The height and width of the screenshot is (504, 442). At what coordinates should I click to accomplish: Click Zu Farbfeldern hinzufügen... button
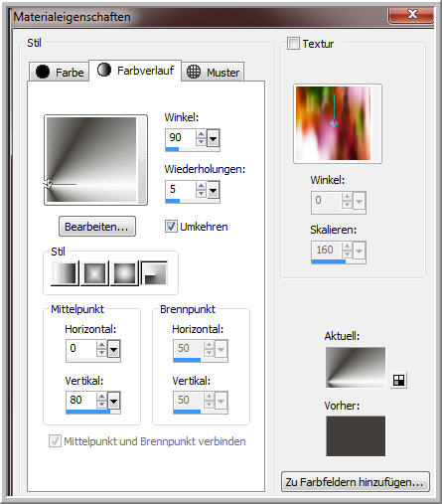click(x=355, y=482)
